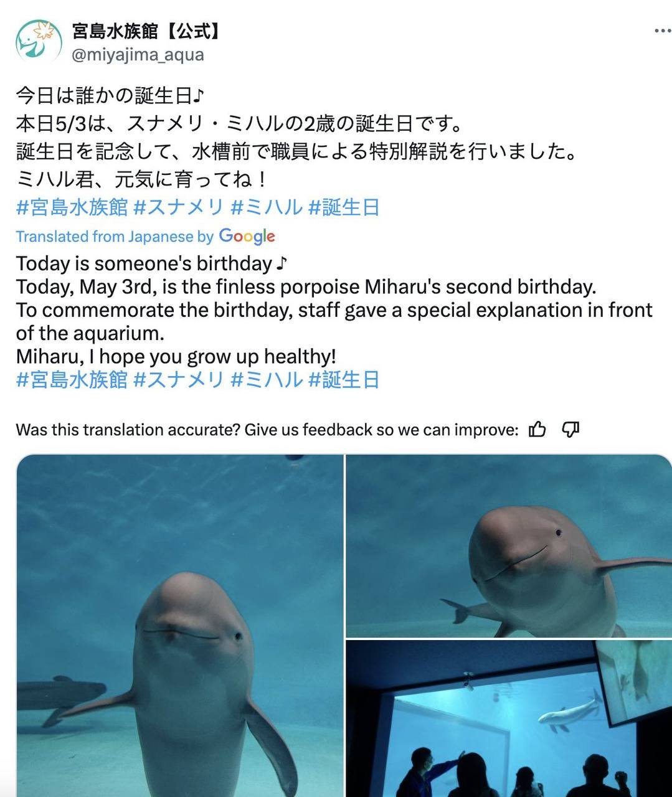Open #スナメリ hashtag in translated text
Screen dimensions: 672x797
coord(179,379)
